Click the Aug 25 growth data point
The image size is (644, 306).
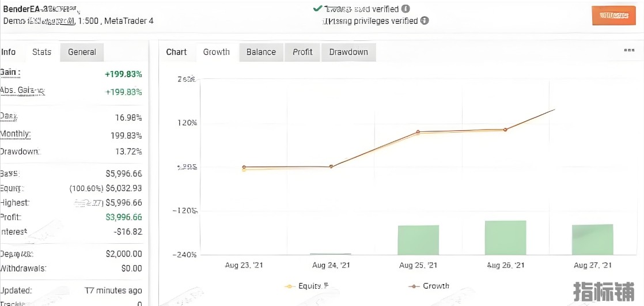tap(418, 132)
